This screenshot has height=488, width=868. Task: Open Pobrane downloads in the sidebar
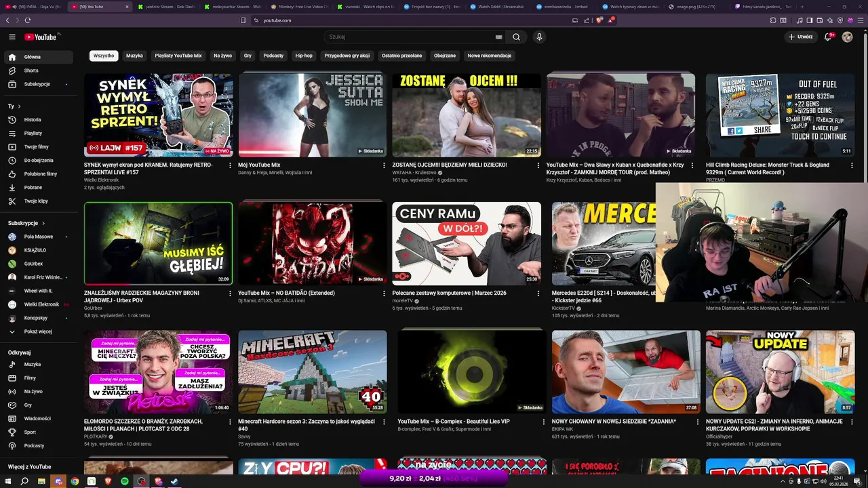coord(38,187)
